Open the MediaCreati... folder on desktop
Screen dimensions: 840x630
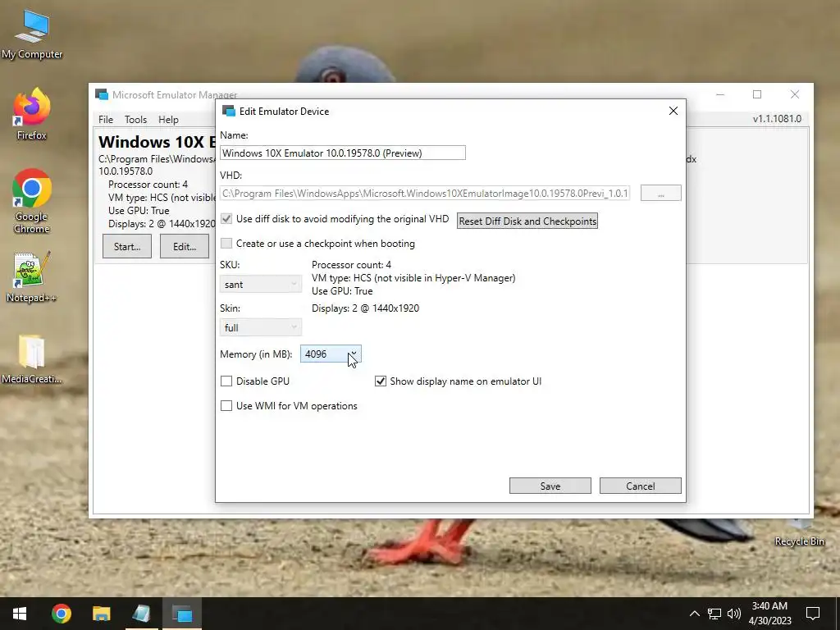click(x=32, y=359)
